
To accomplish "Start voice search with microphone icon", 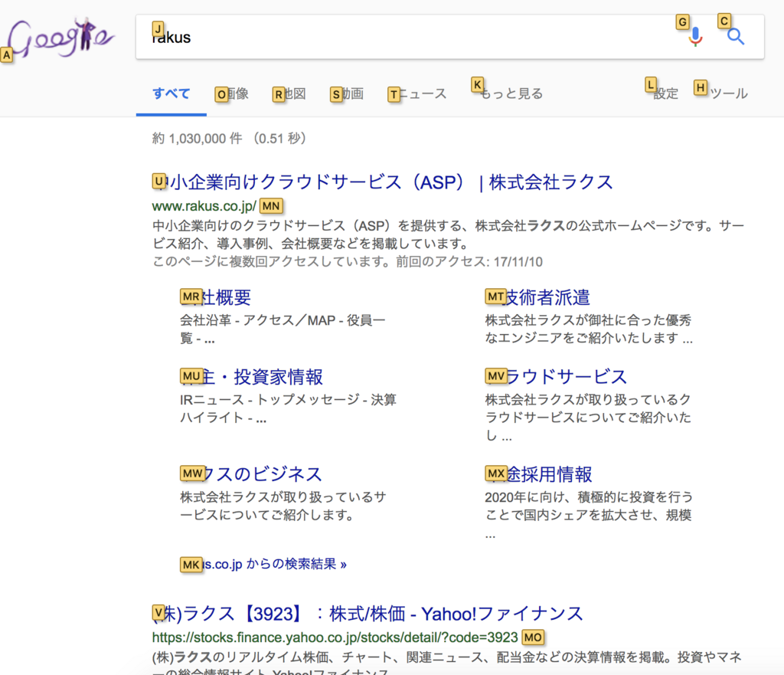I will coord(695,37).
